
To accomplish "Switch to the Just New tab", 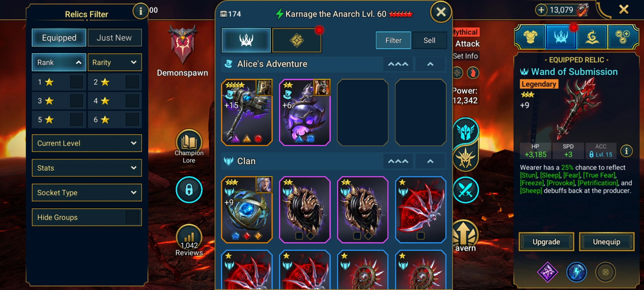I will tap(114, 38).
